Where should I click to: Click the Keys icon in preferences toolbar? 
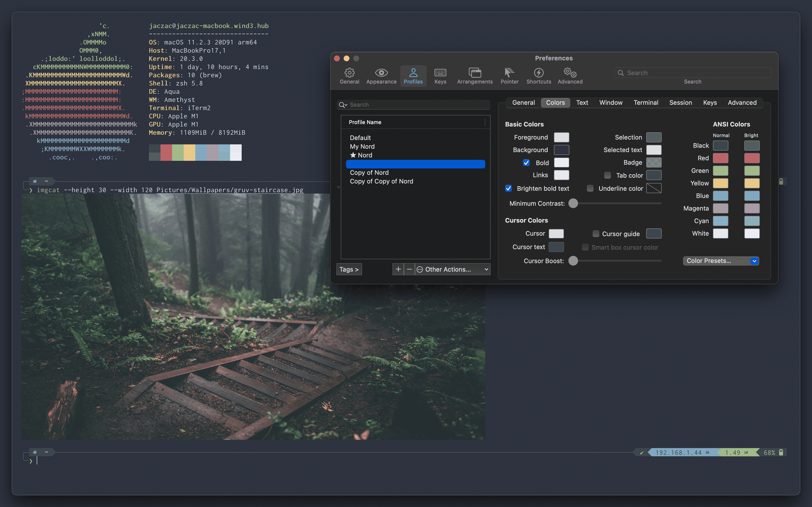click(439, 75)
